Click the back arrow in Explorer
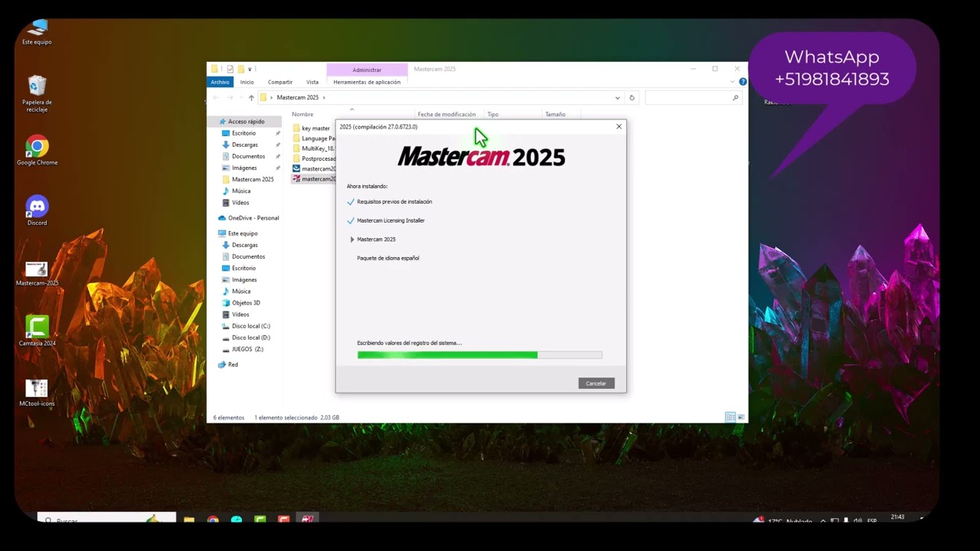This screenshot has width=980, height=551. tap(215, 98)
